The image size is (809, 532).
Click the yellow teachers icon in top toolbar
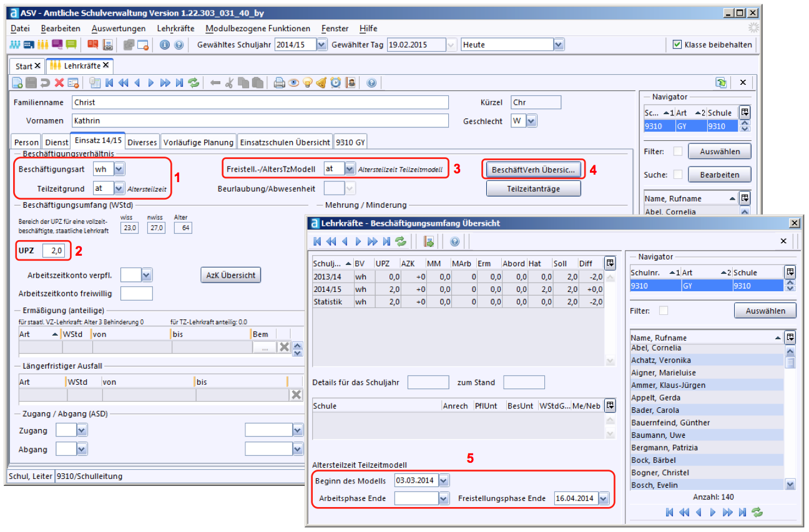(x=42, y=45)
